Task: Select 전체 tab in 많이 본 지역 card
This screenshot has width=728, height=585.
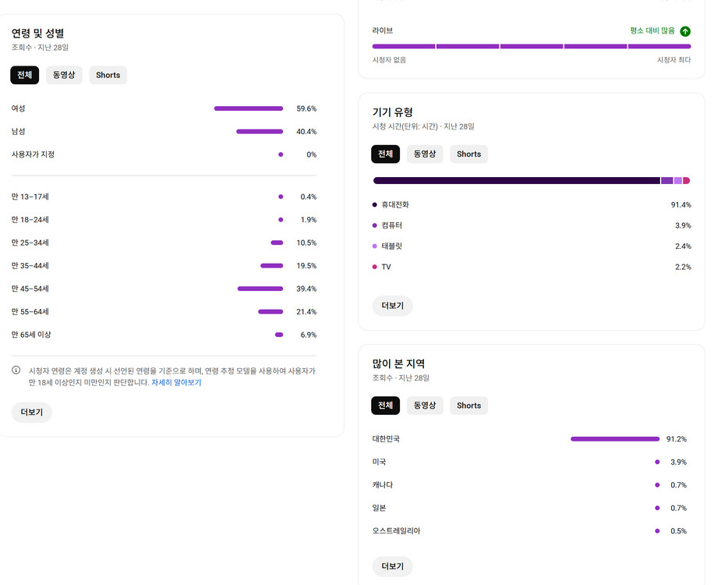Action: click(385, 405)
